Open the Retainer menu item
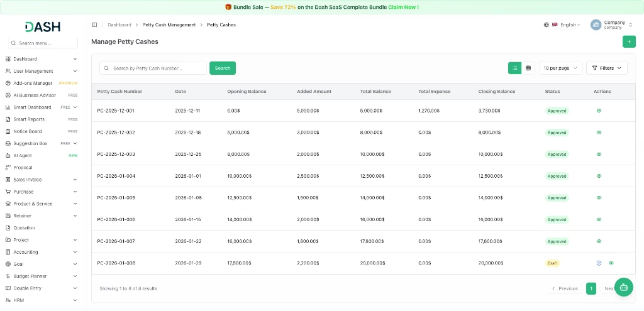The height and width of the screenshot is (311, 644). (42, 216)
